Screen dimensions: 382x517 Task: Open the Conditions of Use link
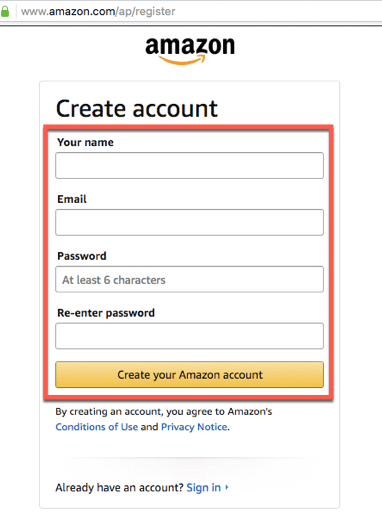(x=97, y=427)
